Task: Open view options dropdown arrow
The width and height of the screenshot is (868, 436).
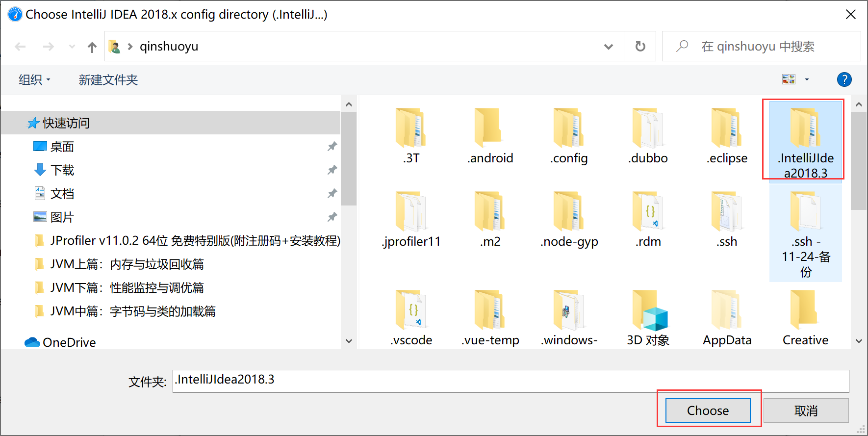Action: click(x=807, y=79)
